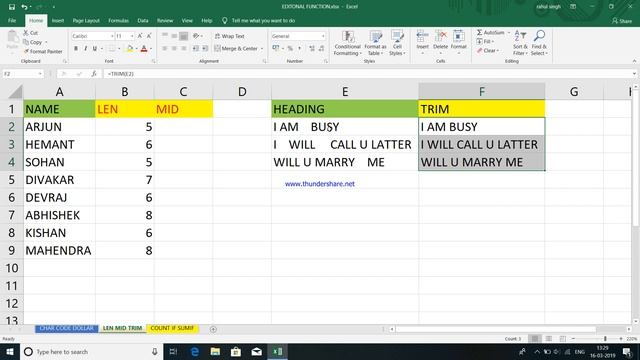The image size is (640, 360).
Task: Apply percent style formatting
Action: tap(290, 49)
